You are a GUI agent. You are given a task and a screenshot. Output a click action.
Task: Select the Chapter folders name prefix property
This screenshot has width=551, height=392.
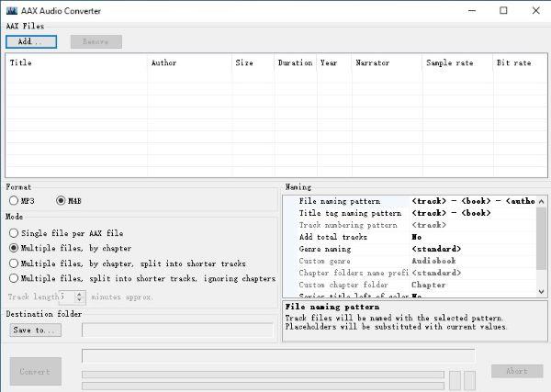pyautogui.click(x=354, y=273)
